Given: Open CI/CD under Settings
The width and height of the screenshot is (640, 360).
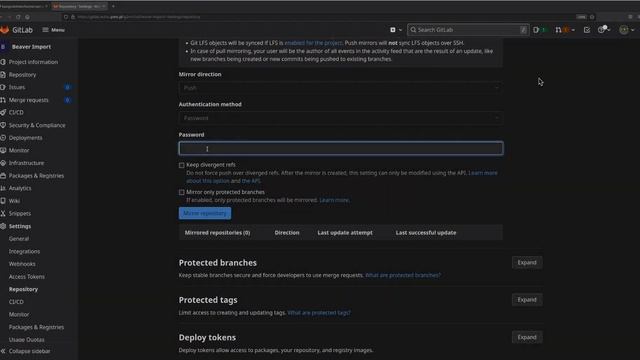Looking at the screenshot, I should [x=16, y=302].
